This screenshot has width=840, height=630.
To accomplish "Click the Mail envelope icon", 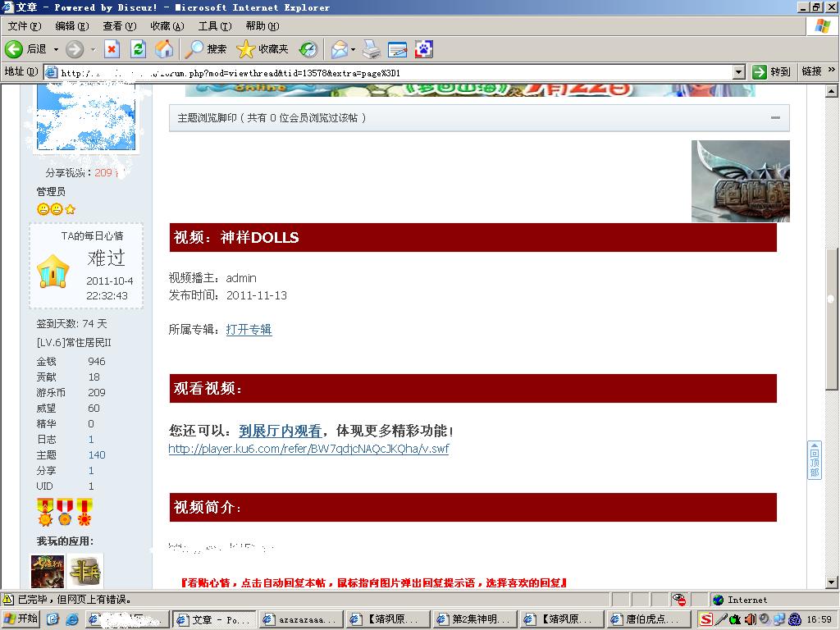I will click(340, 49).
